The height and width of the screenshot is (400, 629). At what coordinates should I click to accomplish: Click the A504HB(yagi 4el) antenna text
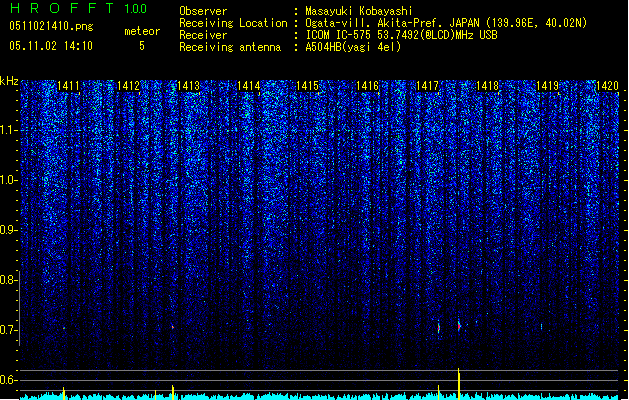point(353,47)
